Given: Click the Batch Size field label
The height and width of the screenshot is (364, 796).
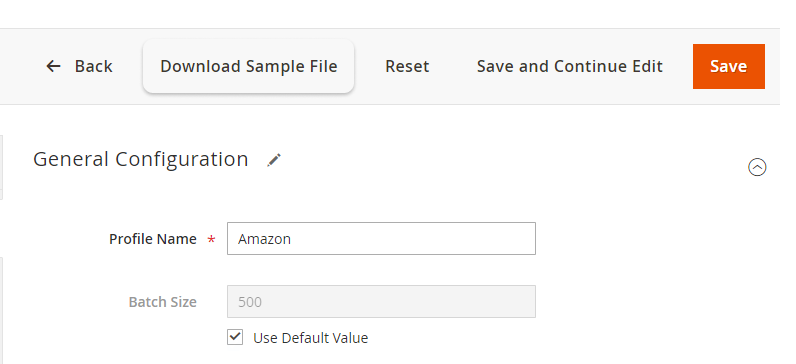Looking at the screenshot, I should point(162,302).
